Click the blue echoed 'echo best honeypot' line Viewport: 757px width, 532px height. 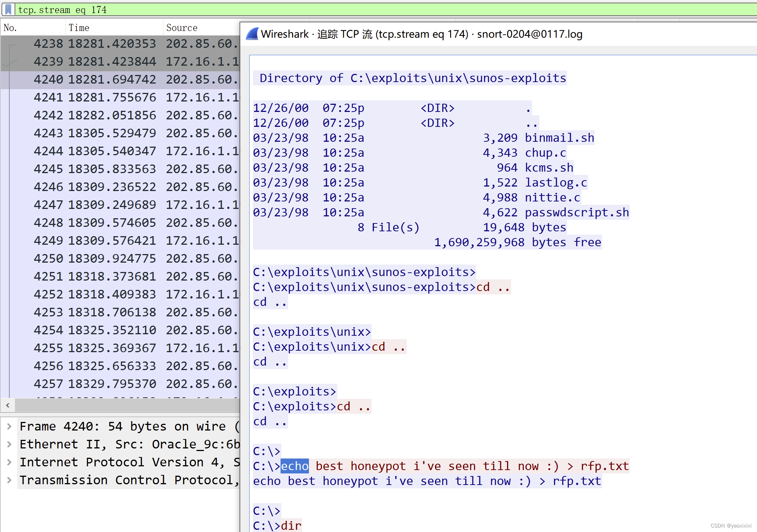point(427,481)
